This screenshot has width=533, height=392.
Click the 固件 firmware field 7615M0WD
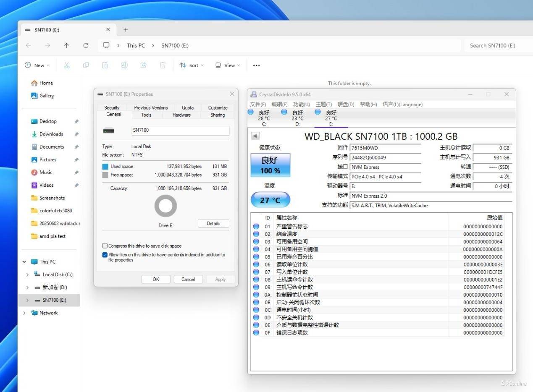(x=386, y=148)
